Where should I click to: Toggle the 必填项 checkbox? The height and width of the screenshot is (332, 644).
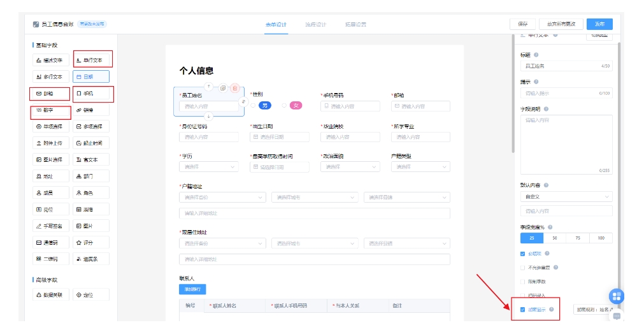(x=523, y=253)
